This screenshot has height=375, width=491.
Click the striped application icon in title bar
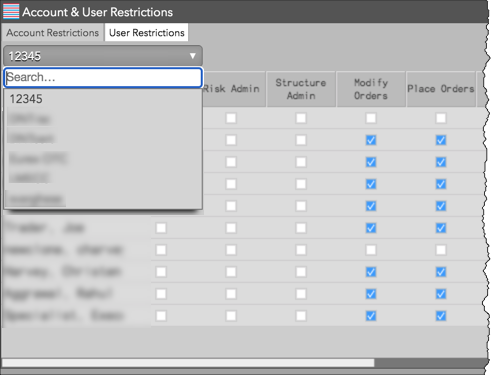pos(11,11)
